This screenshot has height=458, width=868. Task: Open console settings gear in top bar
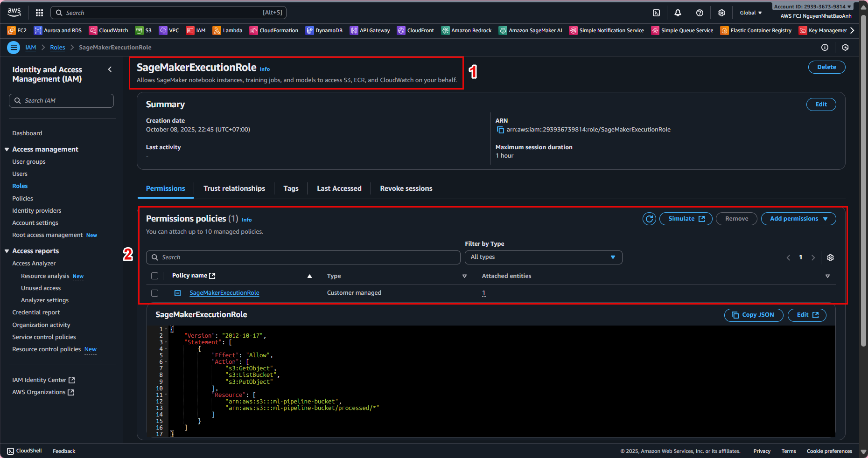[721, 13]
